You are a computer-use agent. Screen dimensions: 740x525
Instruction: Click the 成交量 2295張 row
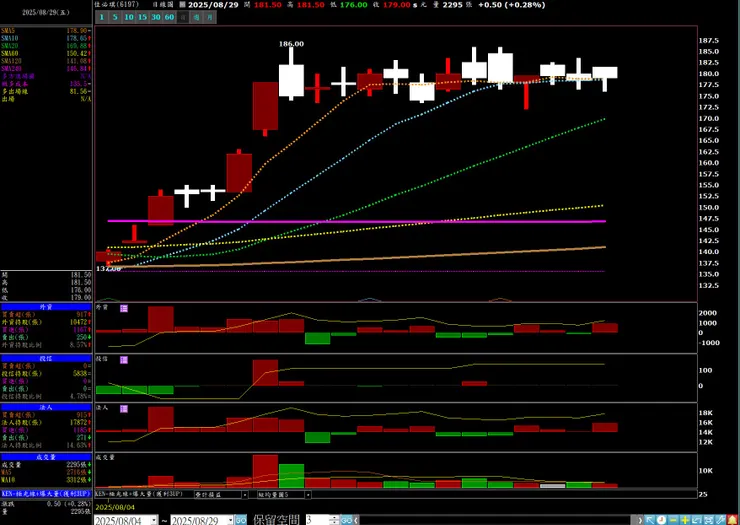tap(46, 465)
